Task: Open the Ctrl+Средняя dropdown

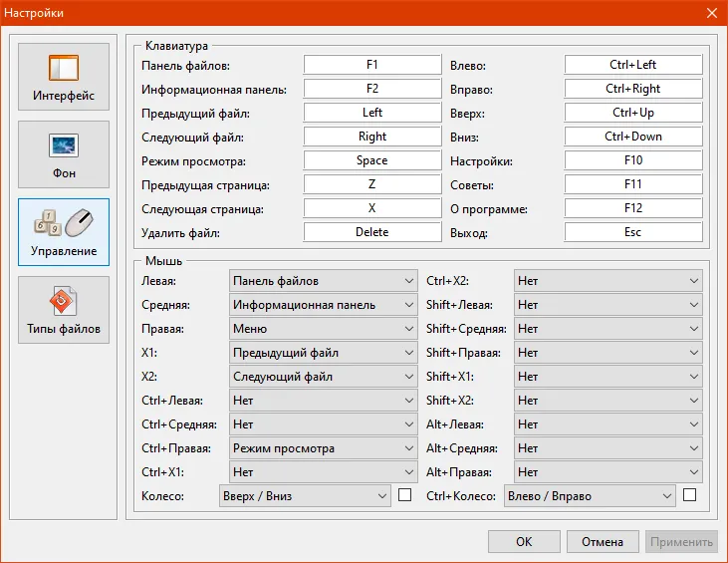Action: pyautogui.click(x=323, y=424)
